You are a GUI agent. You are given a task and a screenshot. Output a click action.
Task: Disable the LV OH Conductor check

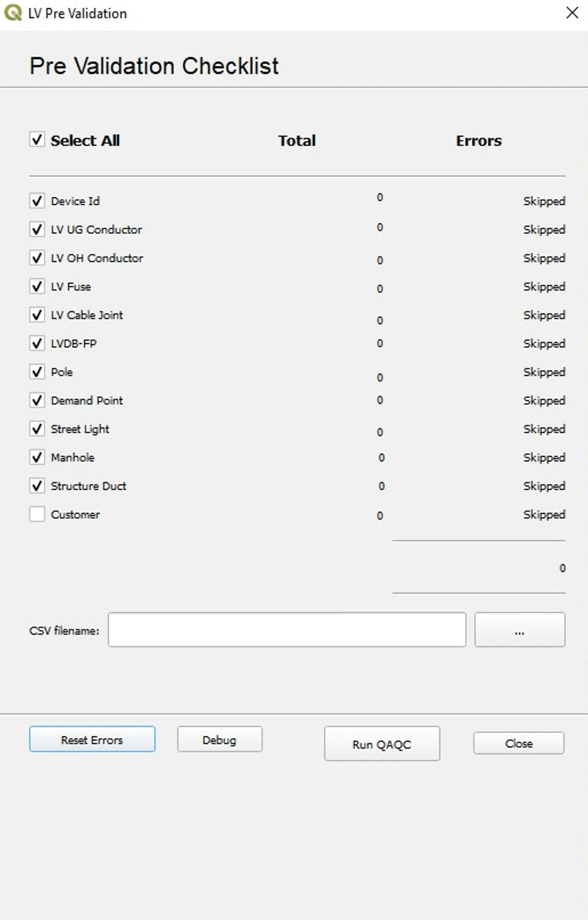(37, 258)
